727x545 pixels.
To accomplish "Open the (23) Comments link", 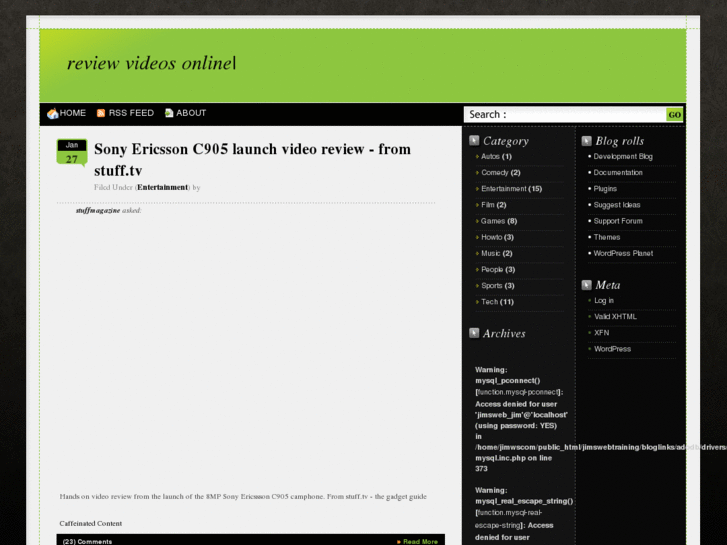I will pos(87,541).
